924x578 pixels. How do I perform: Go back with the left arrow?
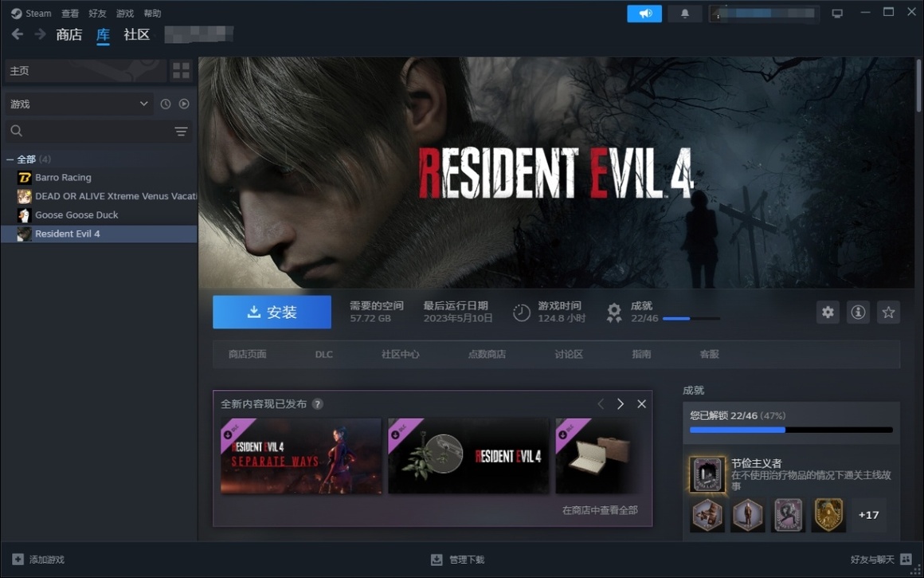[18, 34]
